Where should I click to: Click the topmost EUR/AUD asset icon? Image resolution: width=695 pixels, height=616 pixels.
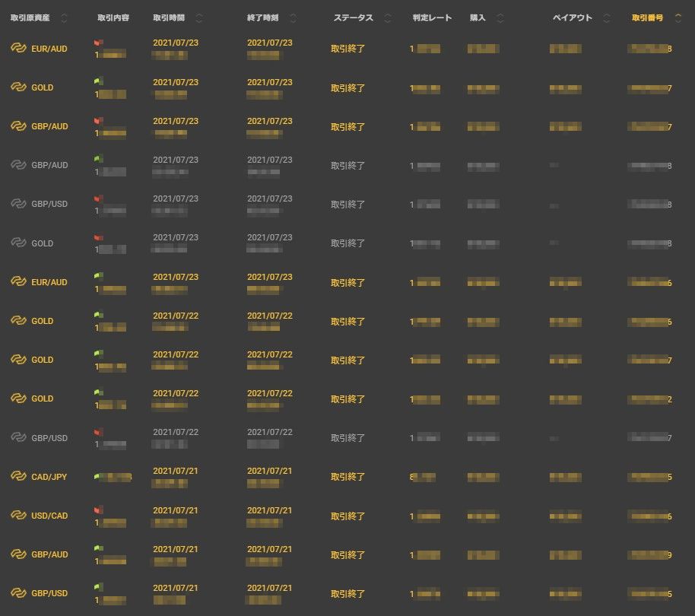click(18, 49)
